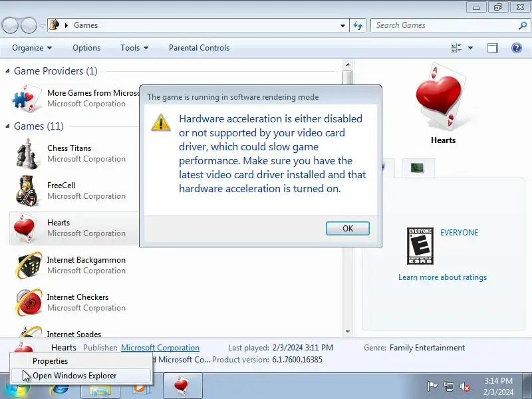Collapse the Game Providers group
This screenshot has height=399, width=532.
click(x=7, y=71)
